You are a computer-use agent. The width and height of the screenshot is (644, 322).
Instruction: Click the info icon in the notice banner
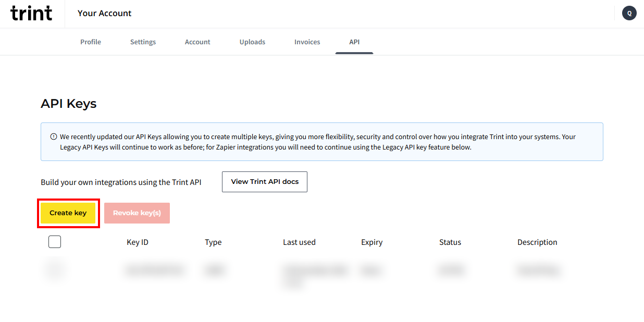click(53, 137)
